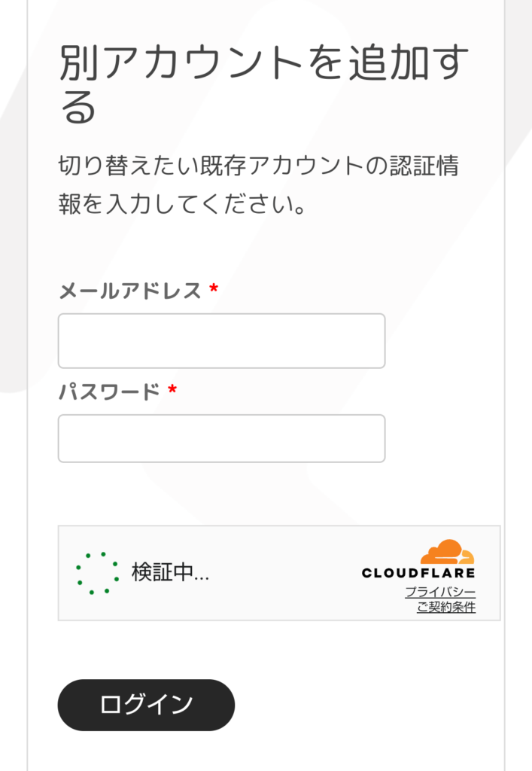Click red asterisk beside メールアドレス
Image resolution: width=532 pixels, height=771 pixels.
click(x=214, y=291)
